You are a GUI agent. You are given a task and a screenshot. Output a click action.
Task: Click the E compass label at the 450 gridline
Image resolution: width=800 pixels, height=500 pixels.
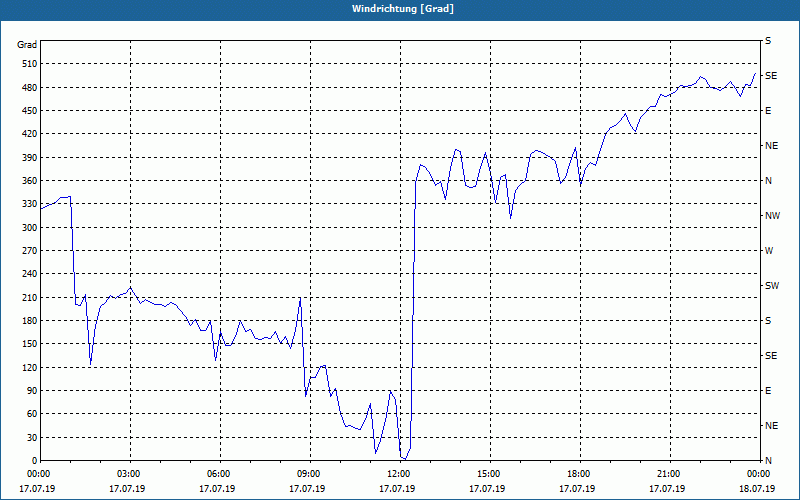[x=768, y=111]
